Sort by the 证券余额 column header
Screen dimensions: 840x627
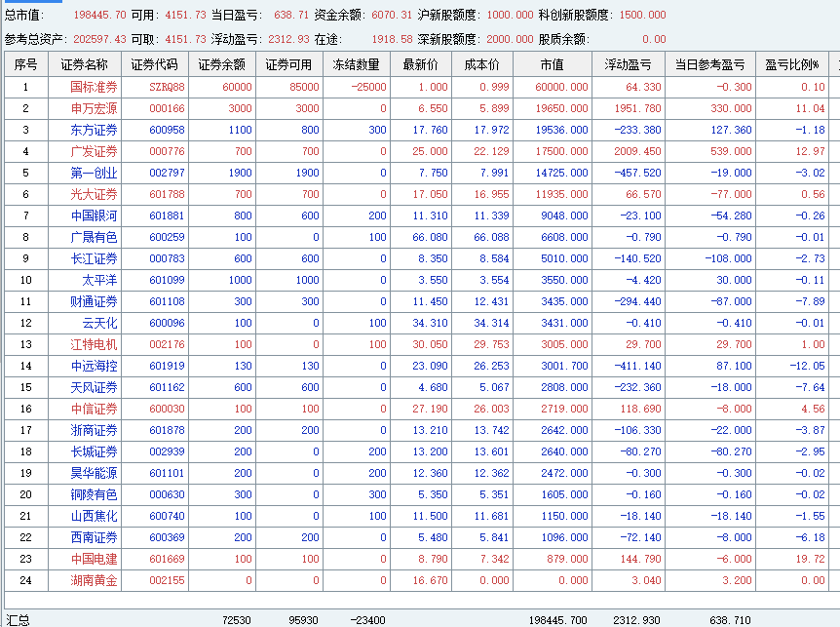pyautogui.click(x=222, y=64)
